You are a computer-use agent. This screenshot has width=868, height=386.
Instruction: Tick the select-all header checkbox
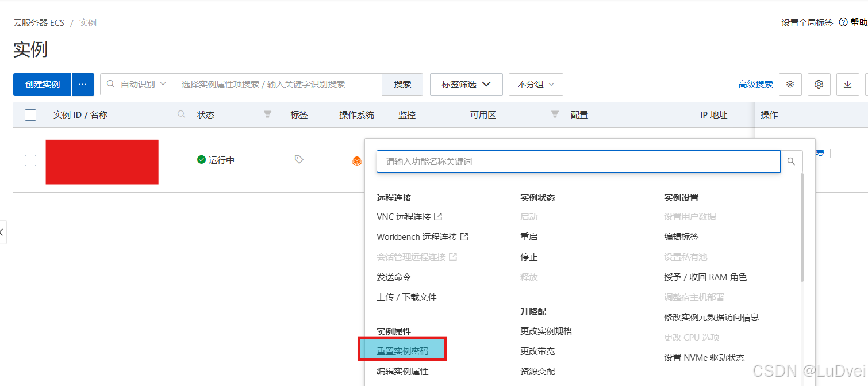click(30, 115)
